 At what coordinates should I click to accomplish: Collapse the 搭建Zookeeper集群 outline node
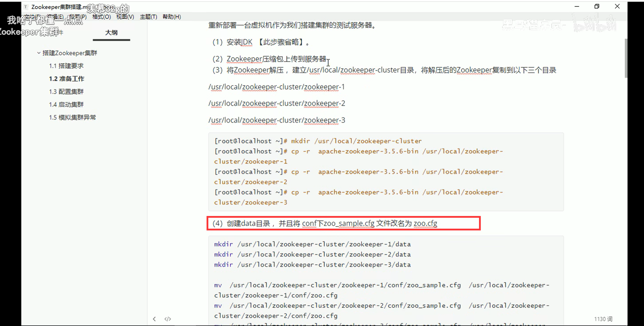tap(39, 53)
